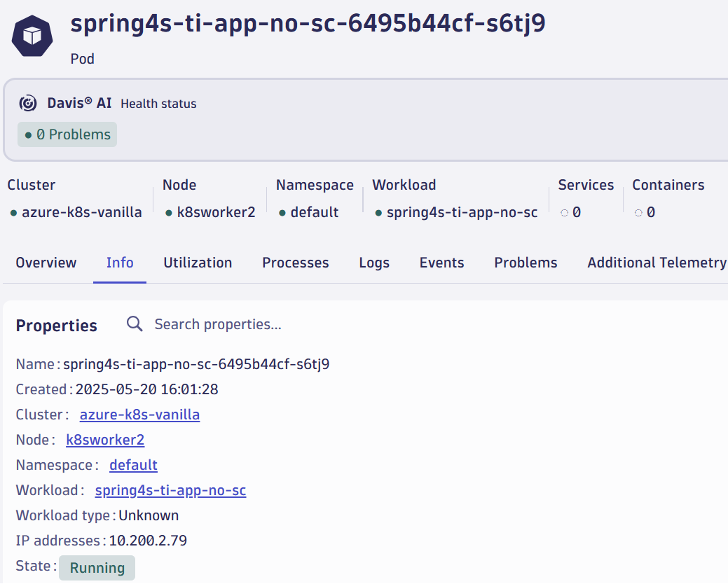Click the Pod hexagon icon
Screen dimensions: 728x584
pyautogui.click(x=32, y=34)
